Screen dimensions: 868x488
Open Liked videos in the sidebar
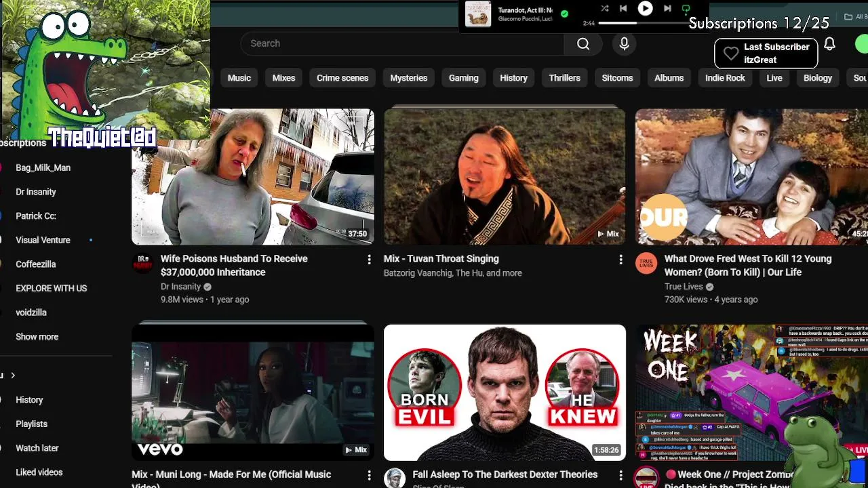pyautogui.click(x=39, y=472)
